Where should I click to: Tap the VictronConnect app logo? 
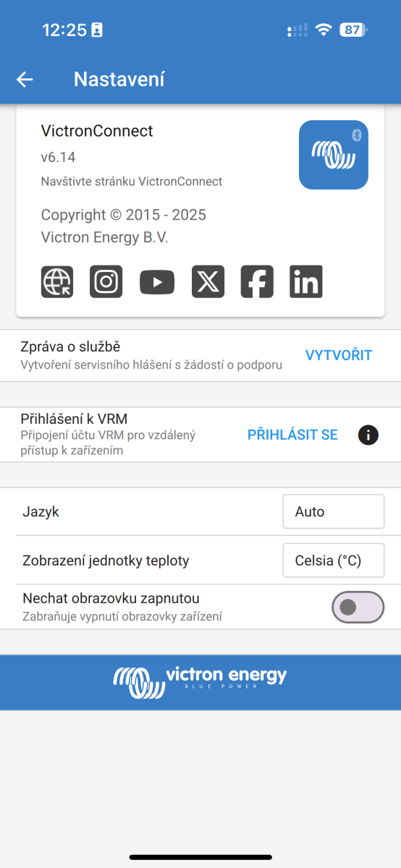click(334, 155)
